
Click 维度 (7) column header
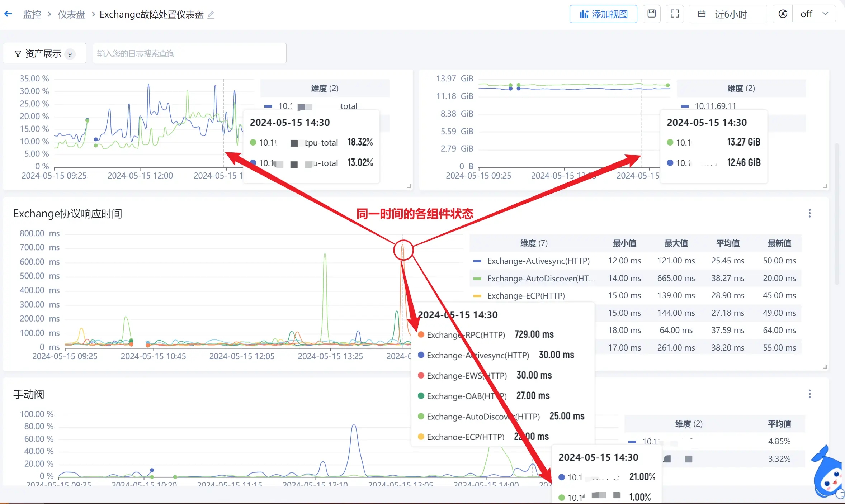534,243
